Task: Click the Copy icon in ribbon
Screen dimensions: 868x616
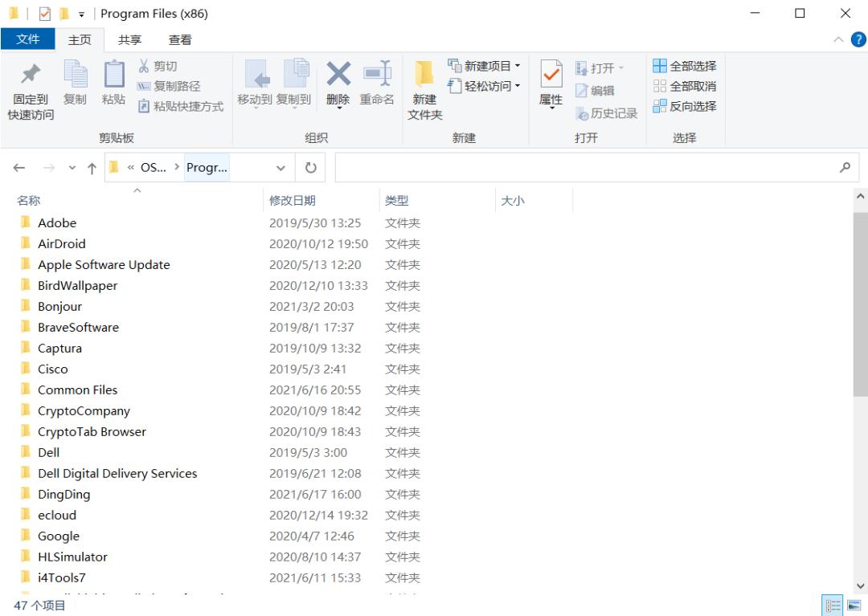Action: 75,76
